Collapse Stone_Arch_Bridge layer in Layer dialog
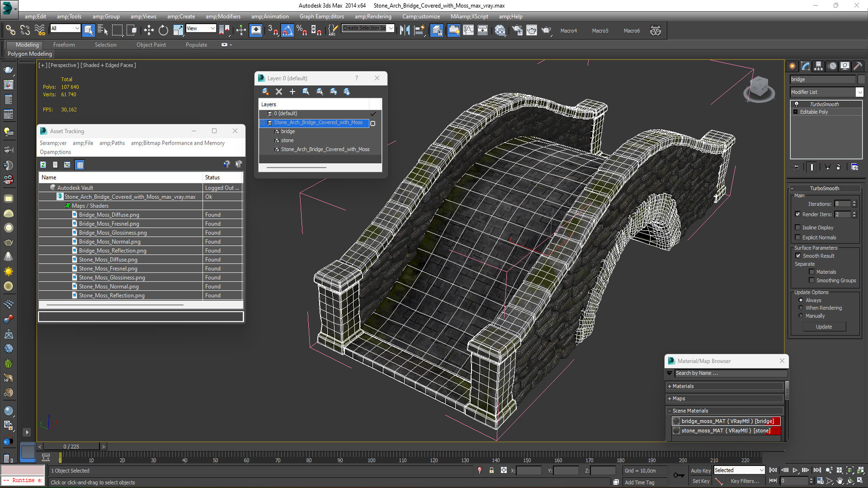 coord(263,122)
